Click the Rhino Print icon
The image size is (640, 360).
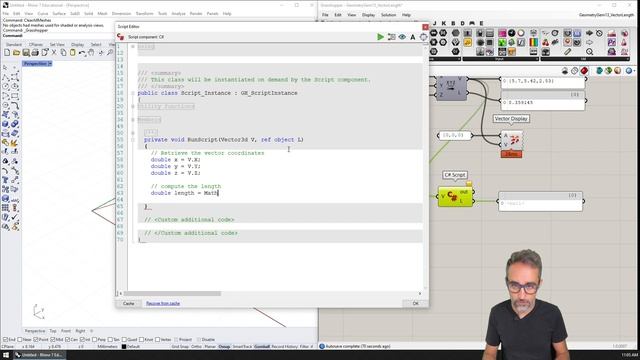click(35, 53)
